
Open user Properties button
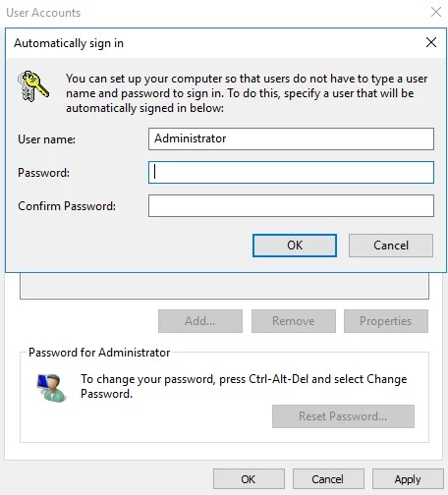(386, 321)
